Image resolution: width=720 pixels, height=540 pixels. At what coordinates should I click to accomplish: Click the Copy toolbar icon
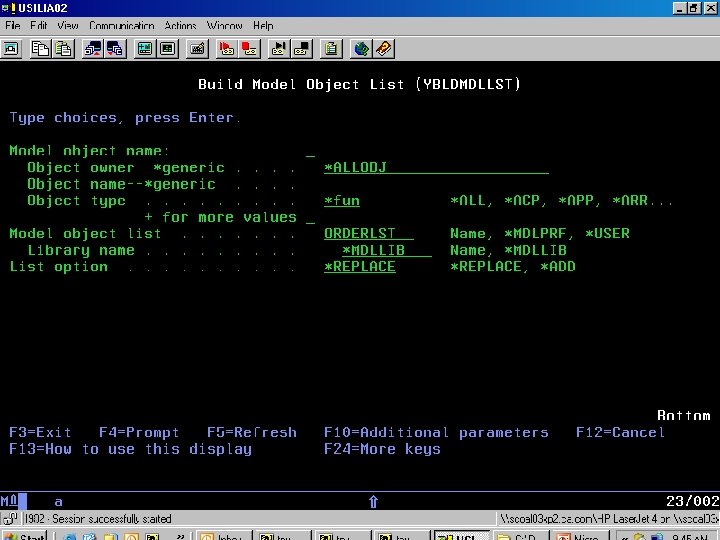40,49
